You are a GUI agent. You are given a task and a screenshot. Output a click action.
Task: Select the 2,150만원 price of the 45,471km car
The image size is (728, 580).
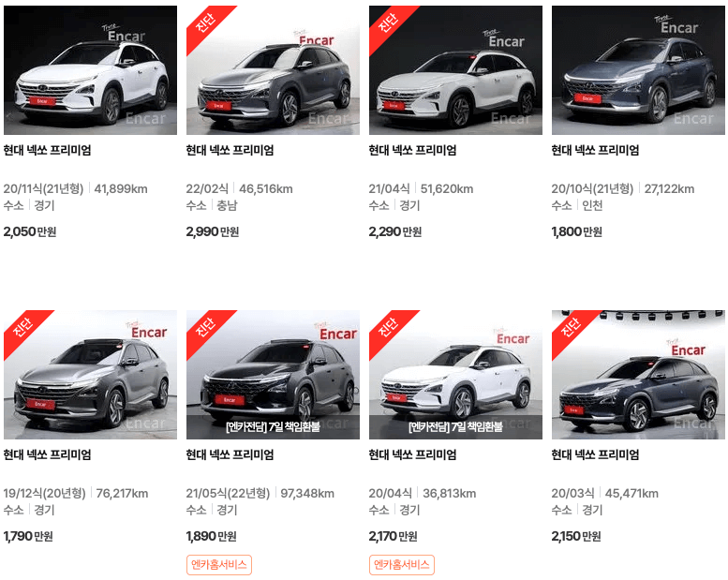coord(576,536)
